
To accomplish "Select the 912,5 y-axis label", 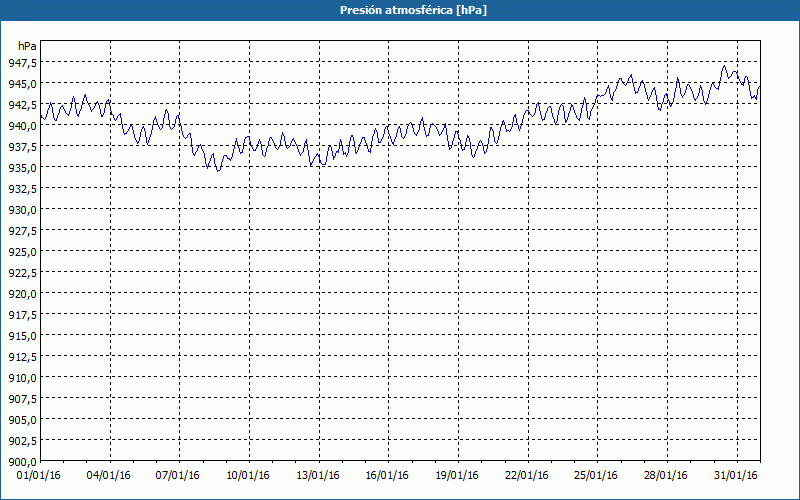I will [x=22, y=357].
